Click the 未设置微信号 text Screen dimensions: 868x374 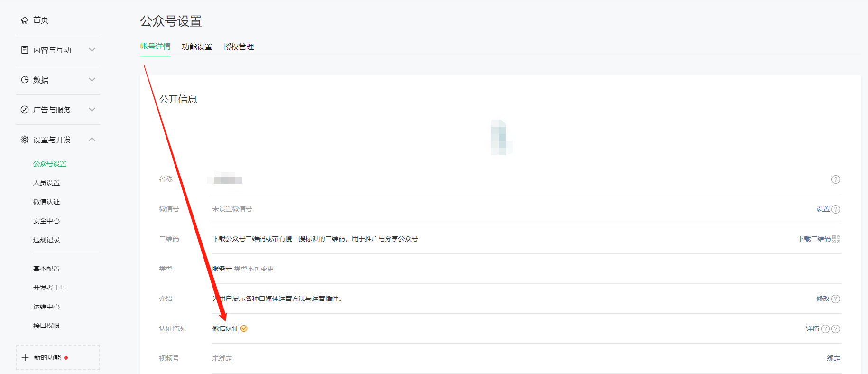coord(232,209)
